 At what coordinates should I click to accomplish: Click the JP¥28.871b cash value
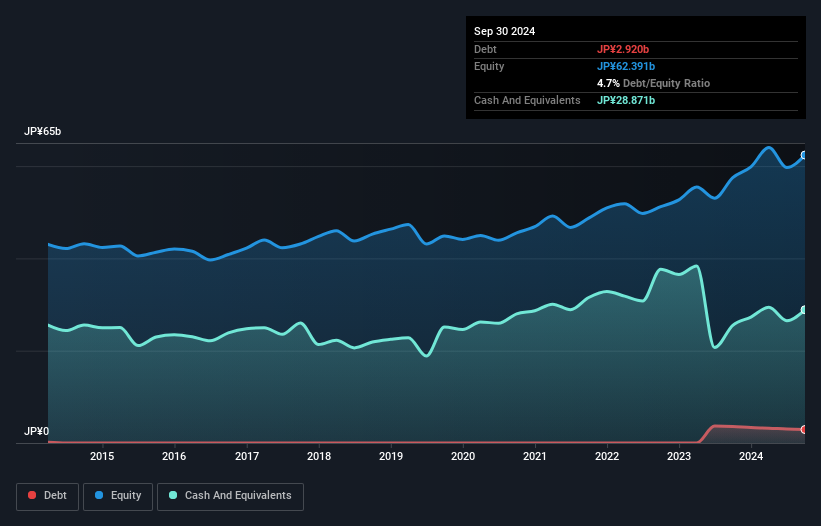coord(626,100)
